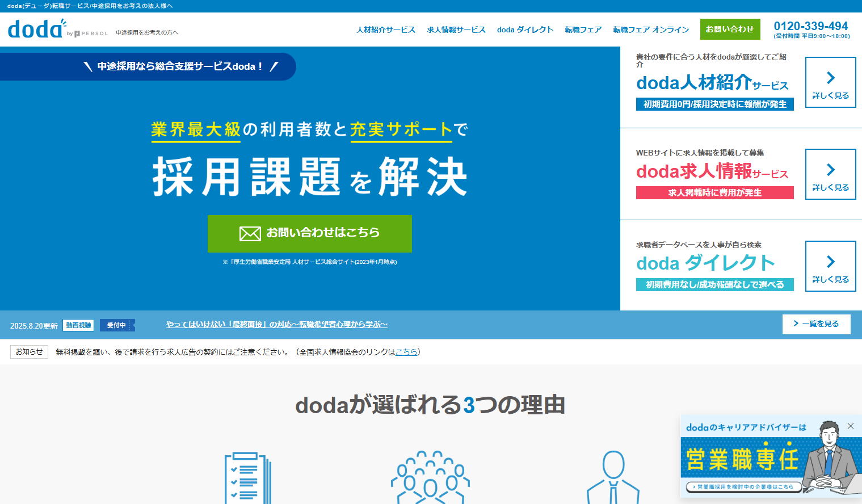
Task: Click the doda人材紹介サービス title
Action: click(712, 83)
